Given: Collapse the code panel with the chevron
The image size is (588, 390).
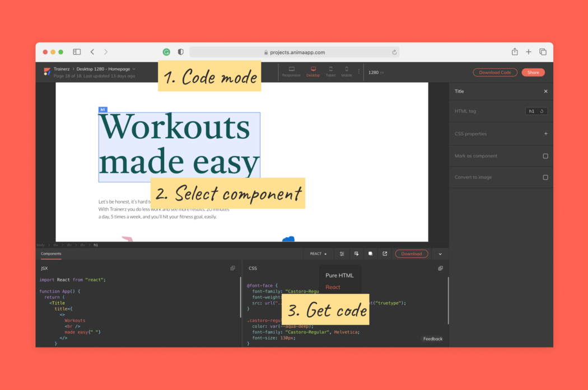Looking at the screenshot, I should pos(440,254).
